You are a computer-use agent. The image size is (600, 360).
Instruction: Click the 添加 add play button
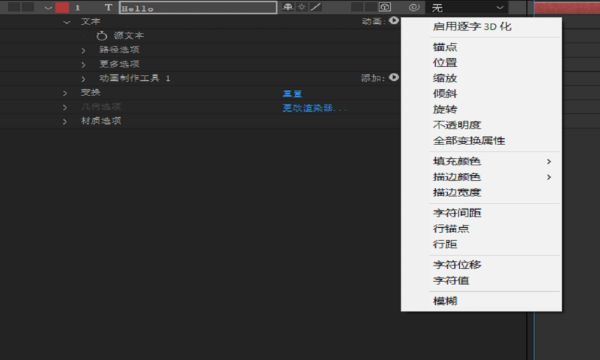[x=394, y=77]
